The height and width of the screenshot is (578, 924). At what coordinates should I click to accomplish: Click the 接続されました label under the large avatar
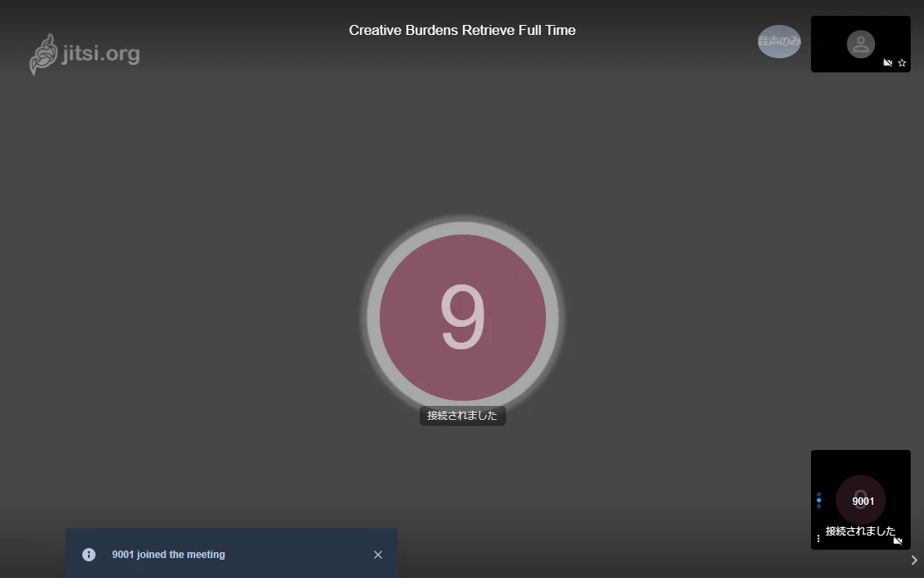[463, 416]
